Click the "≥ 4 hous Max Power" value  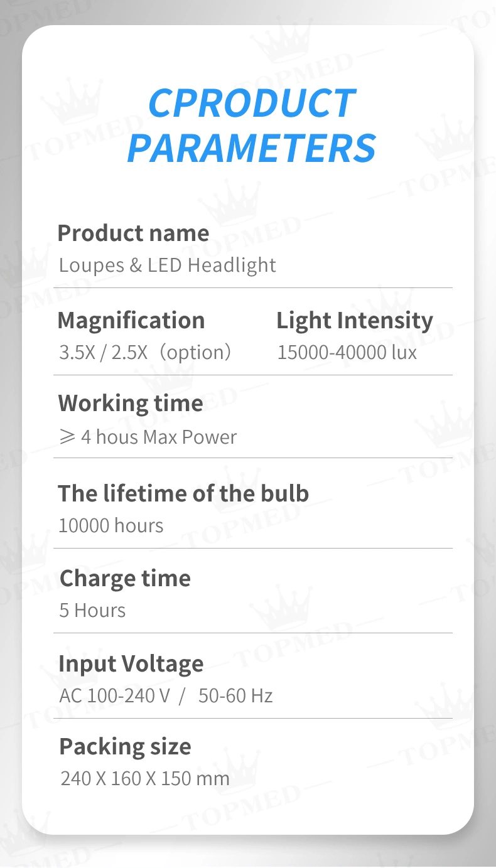[148, 437]
